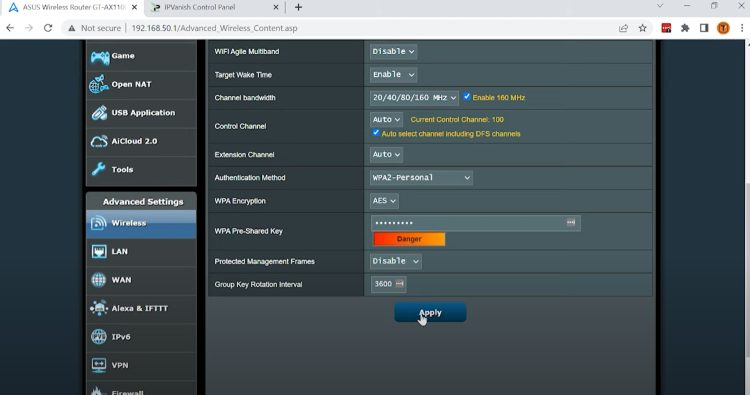
Task: Open the AiCloud 2.0 cloud icon
Action: coord(99,141)
